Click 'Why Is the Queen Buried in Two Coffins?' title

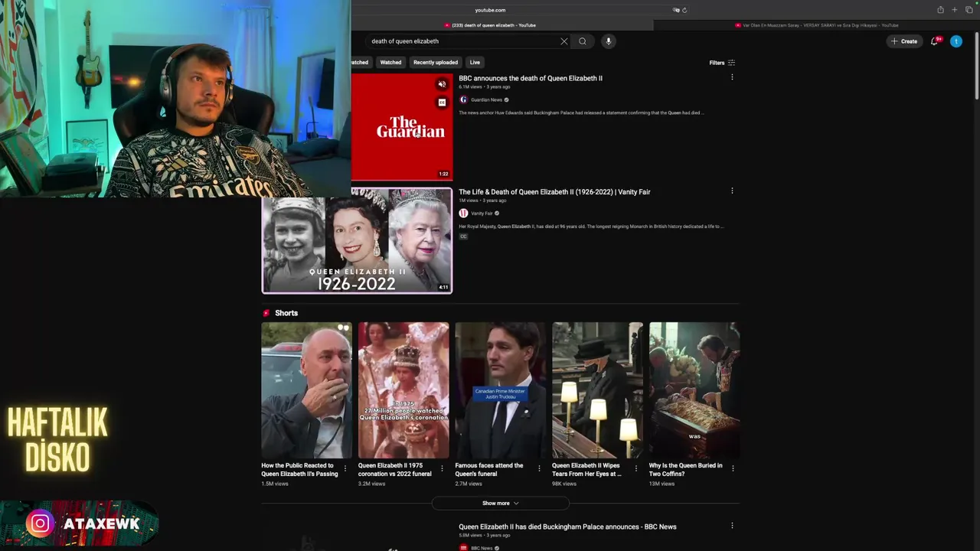pyautogui.click(x=685, y=470)
